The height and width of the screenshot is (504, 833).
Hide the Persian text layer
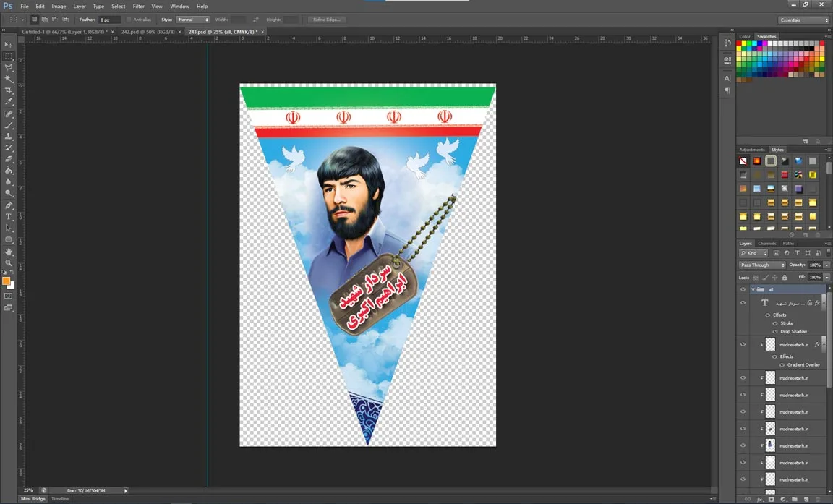coord(743,303)
